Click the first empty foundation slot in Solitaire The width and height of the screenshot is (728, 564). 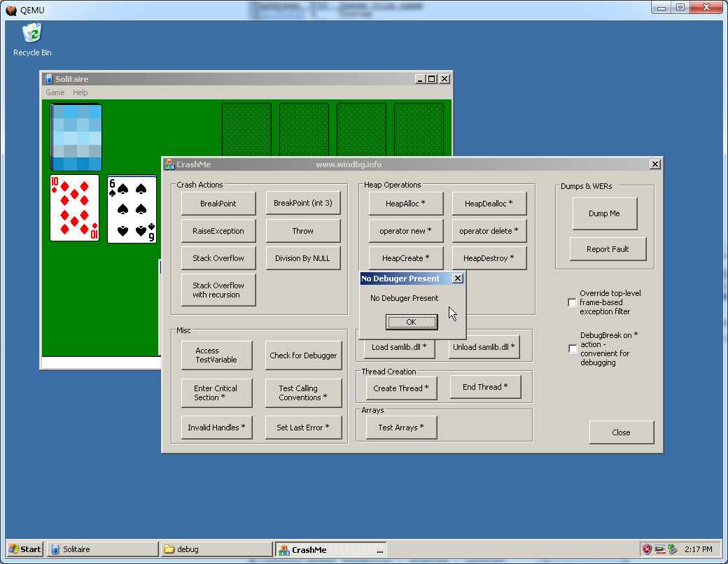click(246, 129)
